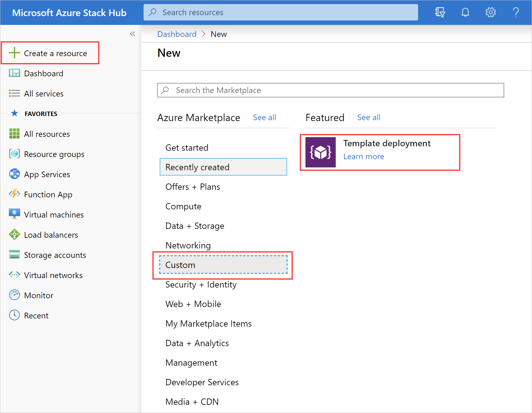Click the Load balancers icon
Image resolution: width=532 pixels, height=413 pixels.
[x=14, y=235]
